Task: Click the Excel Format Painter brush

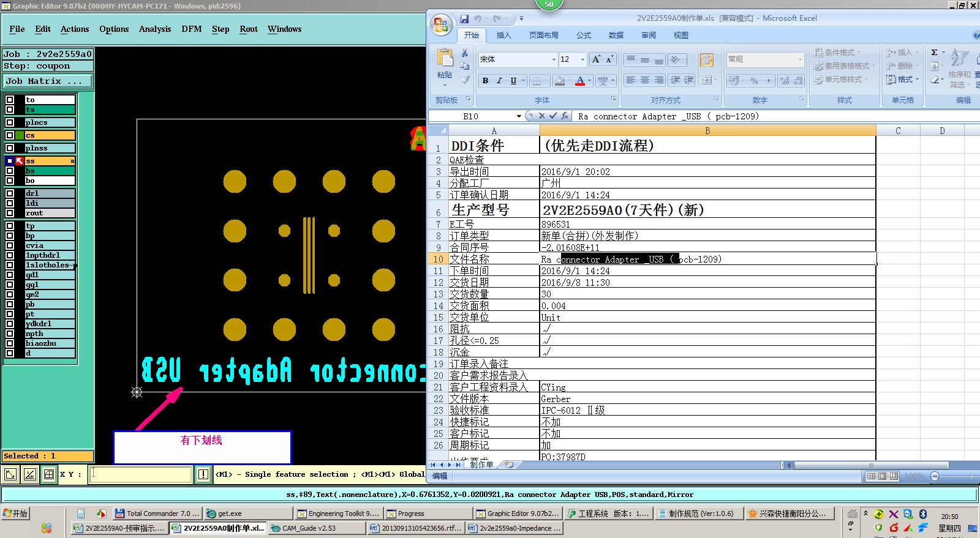Action: coord(465,80)
